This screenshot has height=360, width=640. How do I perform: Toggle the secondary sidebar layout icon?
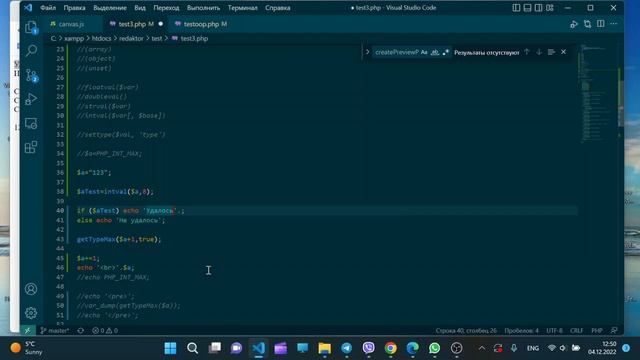click(x=538, y=8)
